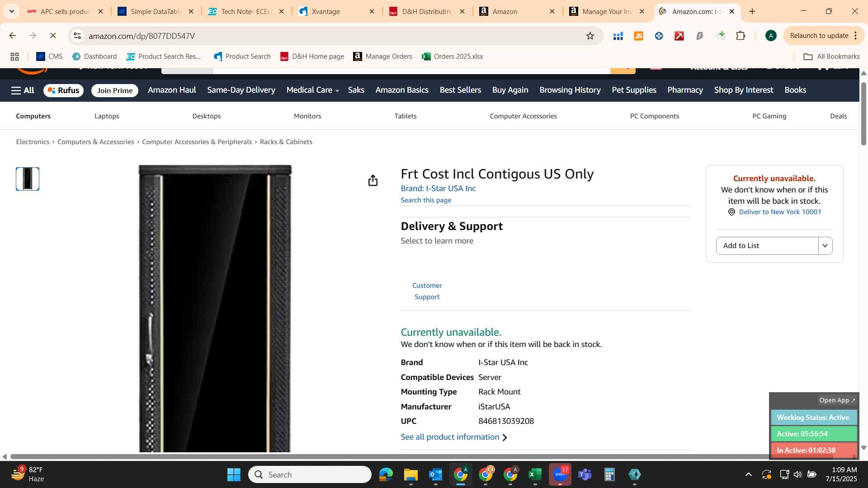Click Join Prime button
The width and height of the screenshot is (868, 488).
[115, 90]
